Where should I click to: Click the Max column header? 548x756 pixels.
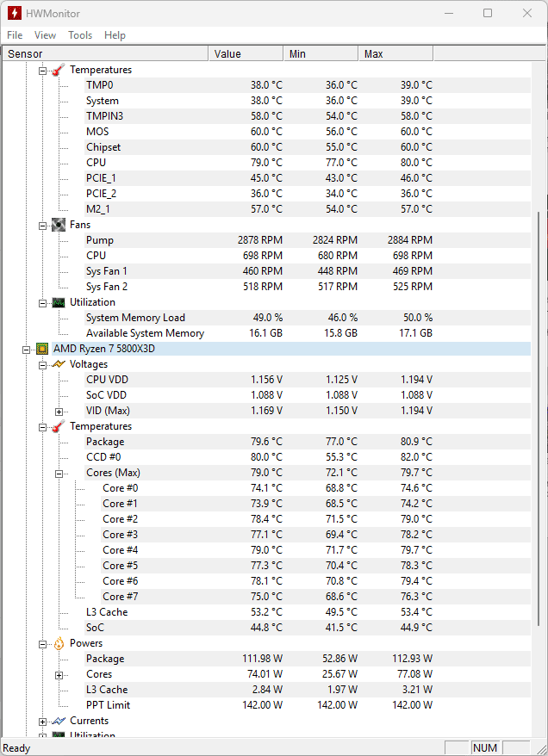coord(395,54)
